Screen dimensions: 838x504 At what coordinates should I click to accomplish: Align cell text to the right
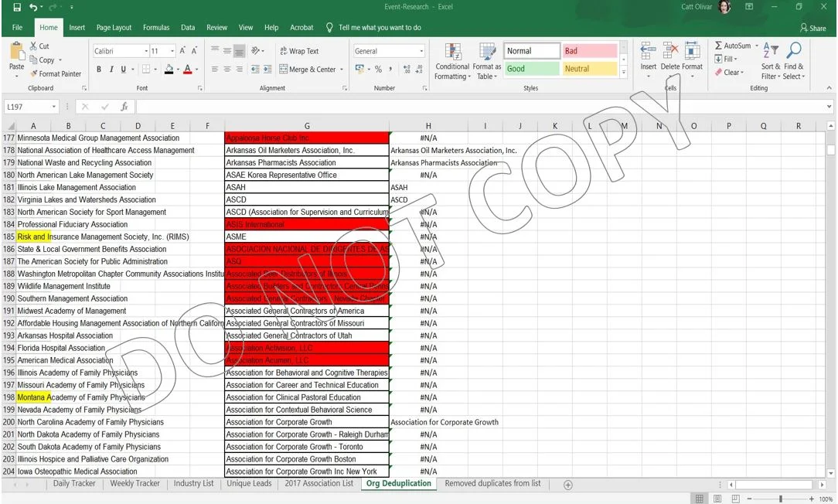(x=240, y=69)
